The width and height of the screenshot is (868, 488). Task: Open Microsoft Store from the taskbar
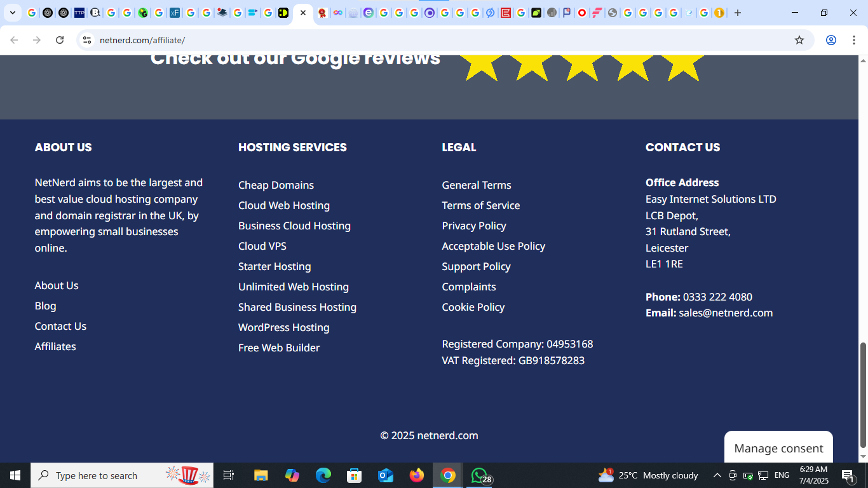pyautogui.click(x=355, y=475)
